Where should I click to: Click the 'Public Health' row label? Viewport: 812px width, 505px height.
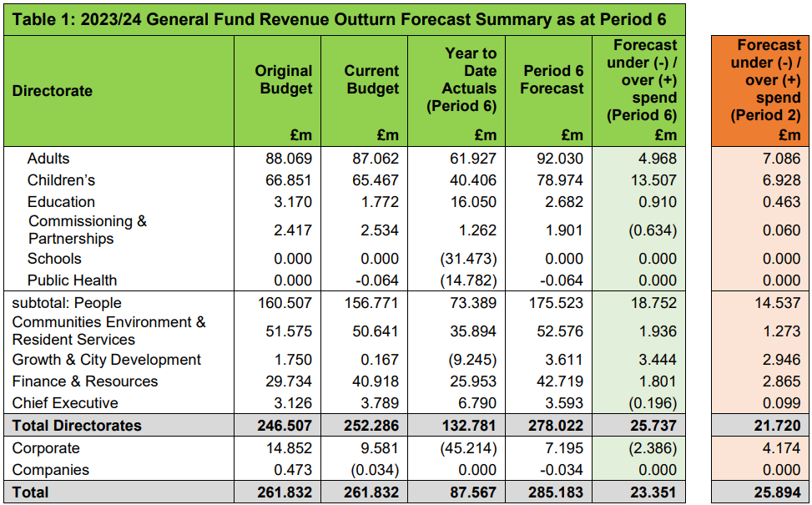pos(72,280)
